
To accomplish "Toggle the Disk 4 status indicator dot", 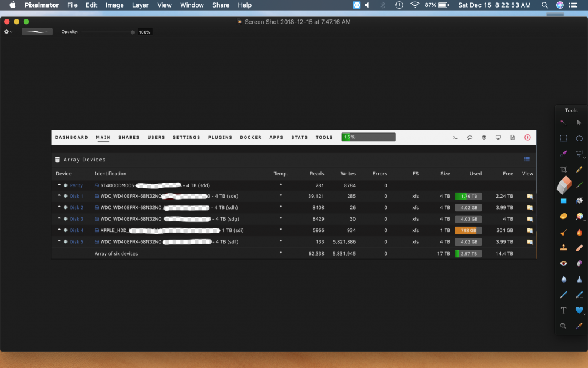I will (66, 230).
